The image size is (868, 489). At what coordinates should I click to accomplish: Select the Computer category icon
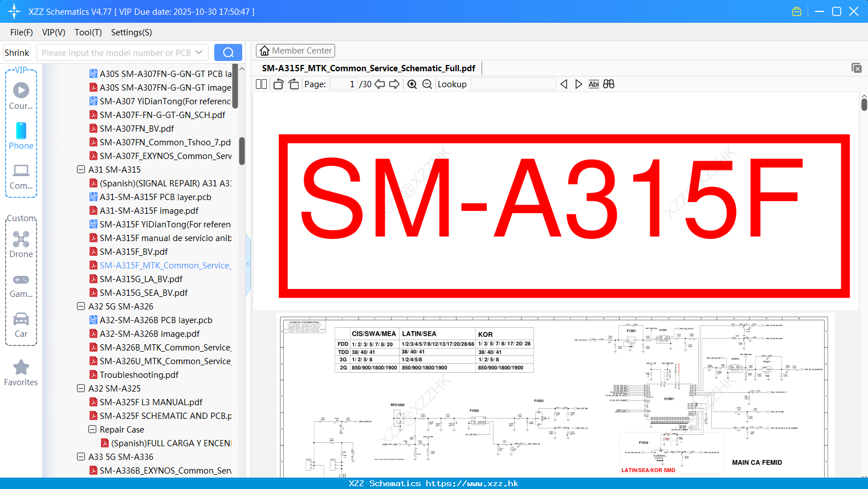(x=21, y=176)
